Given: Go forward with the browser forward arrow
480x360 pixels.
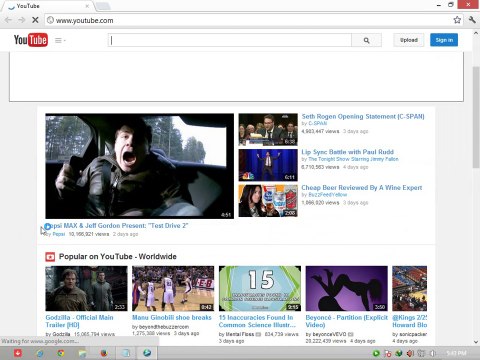Looking at the screenshot, I should tap(22, 20).
